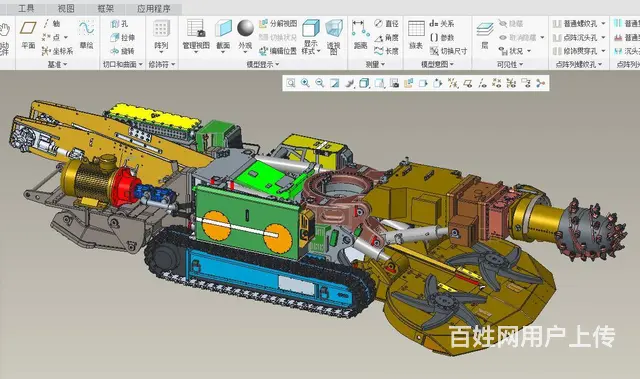The image size is (640, 379).
Task: Click the 阵列 (Pattern) tool icon
Action: click(161, 29)
